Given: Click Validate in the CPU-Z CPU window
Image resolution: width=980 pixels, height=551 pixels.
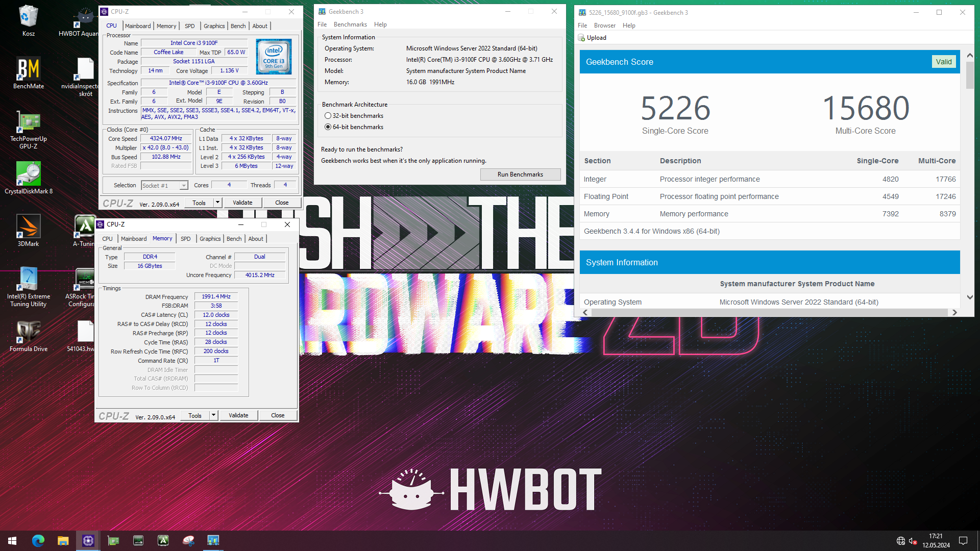Looking at the screenshot, I should (242, 203).
